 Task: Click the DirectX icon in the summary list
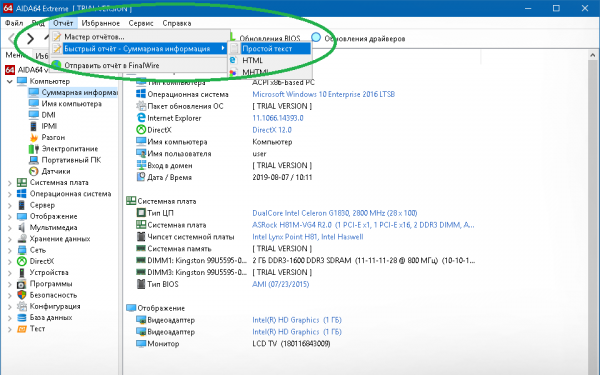point(141,130)
